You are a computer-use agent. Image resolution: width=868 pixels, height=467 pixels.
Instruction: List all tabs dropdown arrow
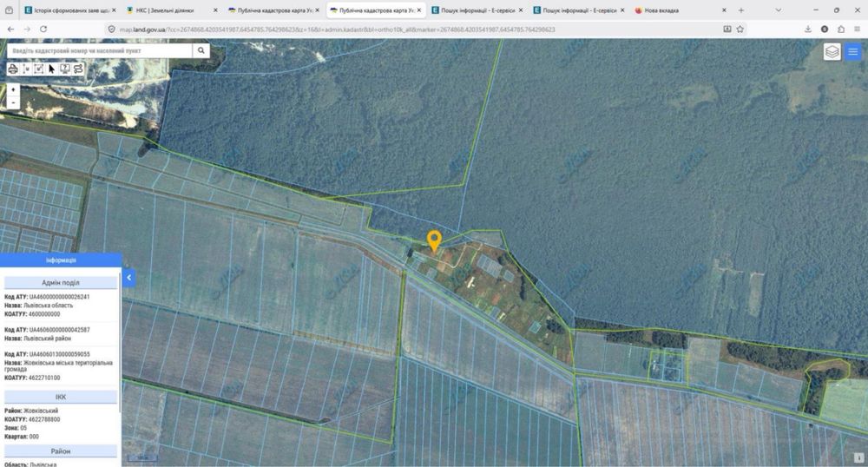click(779, 10)
